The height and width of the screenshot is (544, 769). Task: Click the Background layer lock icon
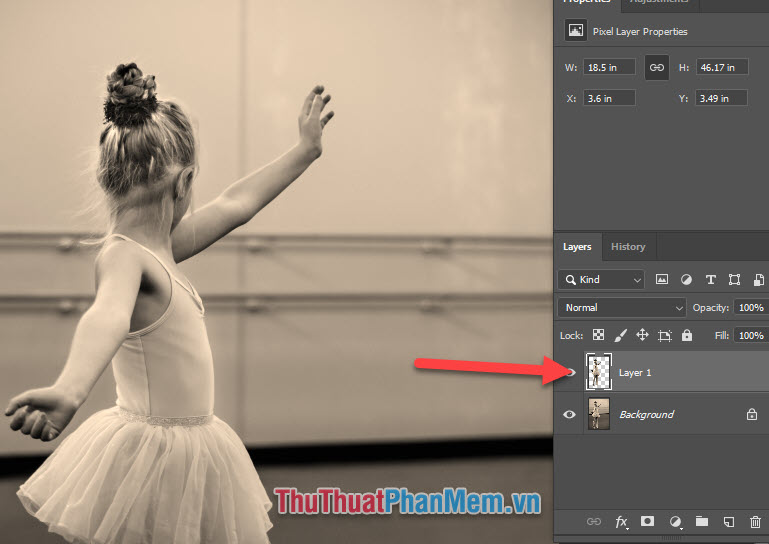[x=752, y=414]
